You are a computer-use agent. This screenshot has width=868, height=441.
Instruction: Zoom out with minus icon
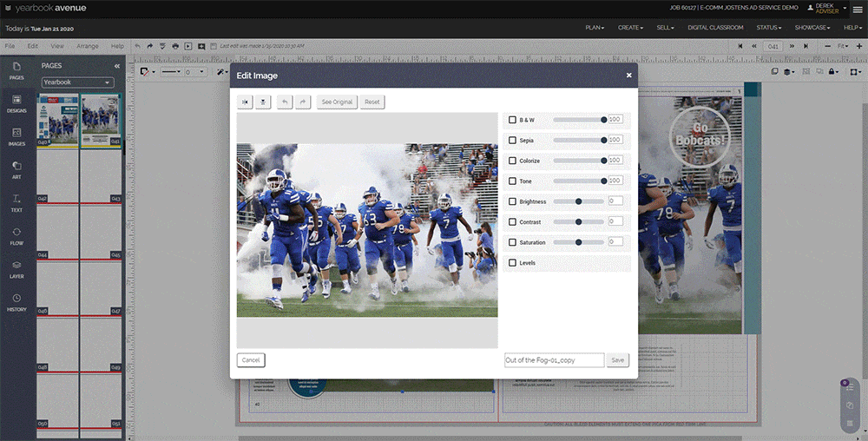[827, 47]
